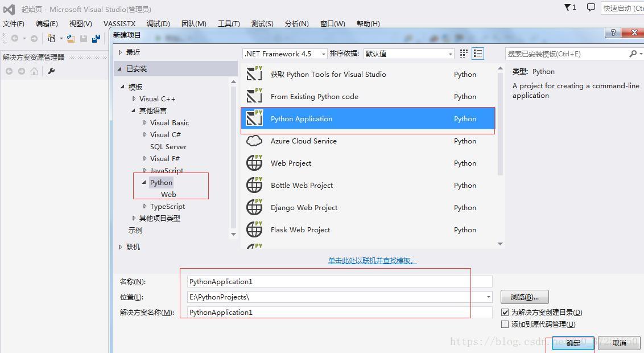The width and height of the screenshot is (644, 353).
Task: Click the new project toolbar icon
Action: click(51, 38)
